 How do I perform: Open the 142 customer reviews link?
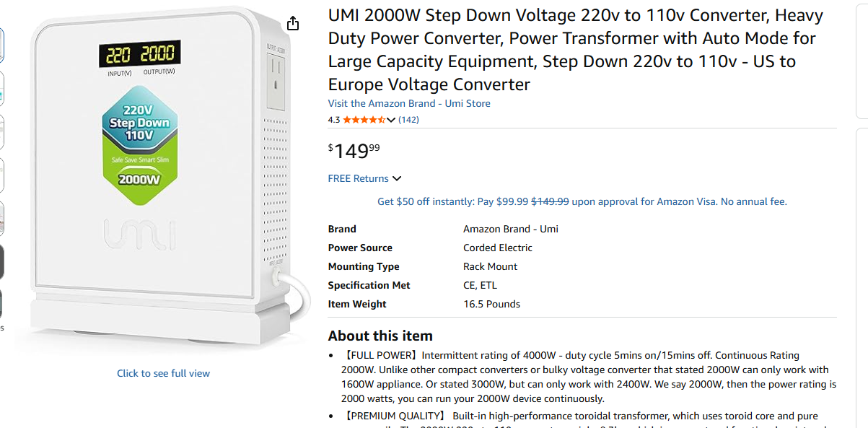pyautogui.click(x=408, y=120)
